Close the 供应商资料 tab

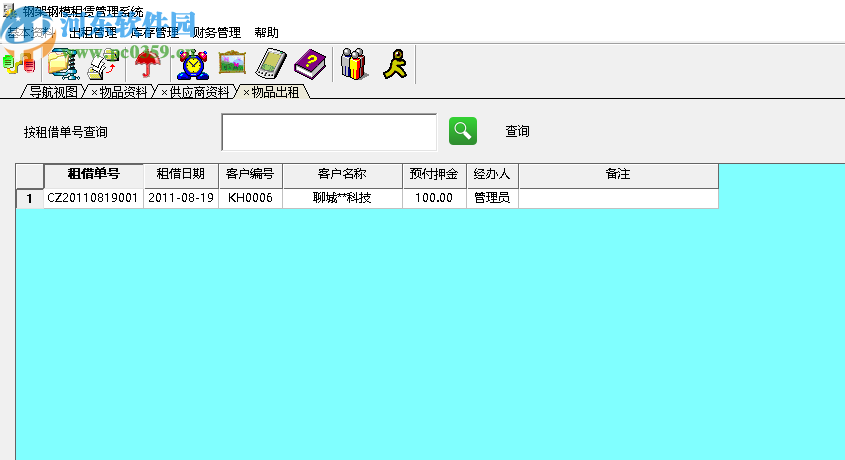(164, 93)
